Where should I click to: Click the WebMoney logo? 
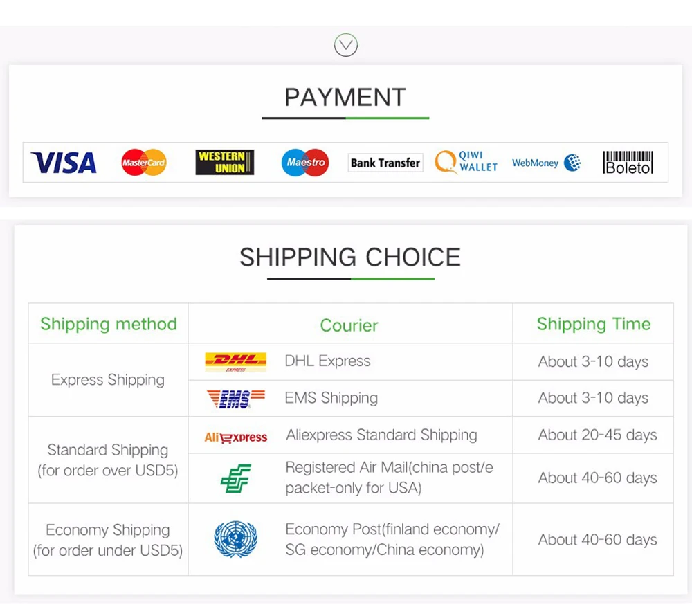point(547,163)
